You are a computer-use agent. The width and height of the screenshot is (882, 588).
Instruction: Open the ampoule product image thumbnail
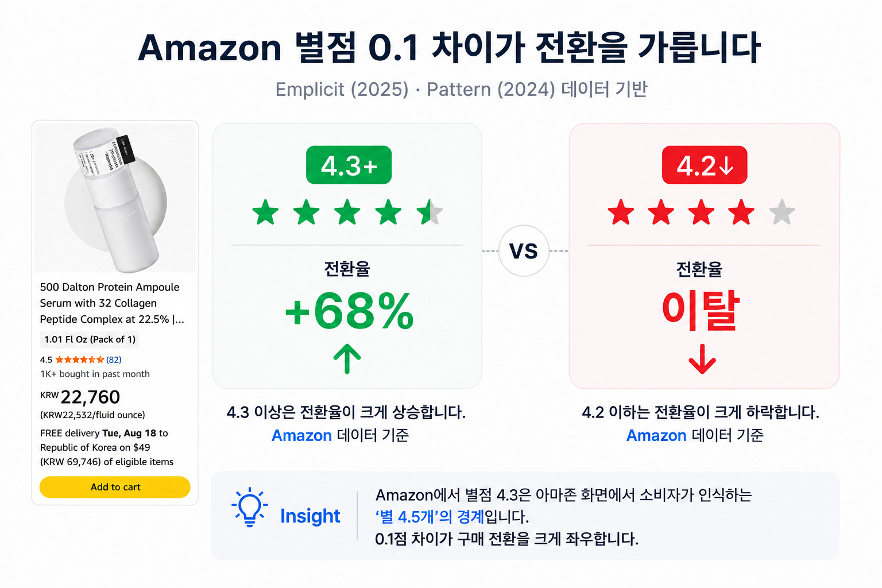coord(115,198)
